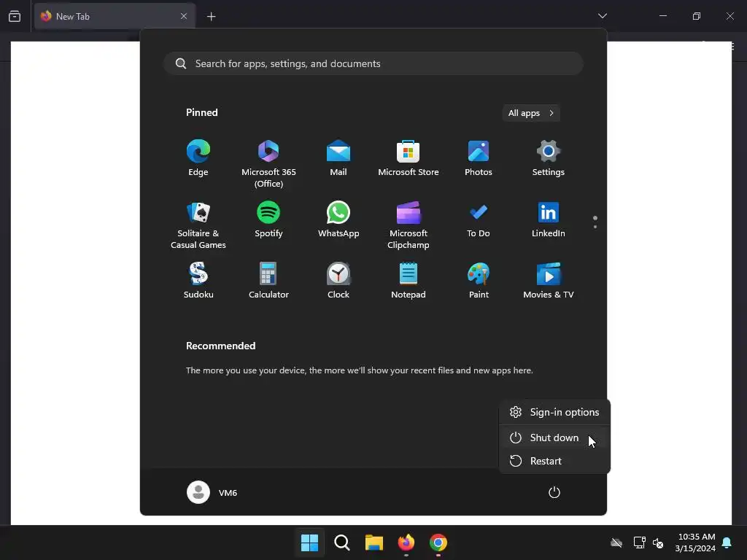
Task: Go to next pinned apps page dots
Action: [595, 222]
